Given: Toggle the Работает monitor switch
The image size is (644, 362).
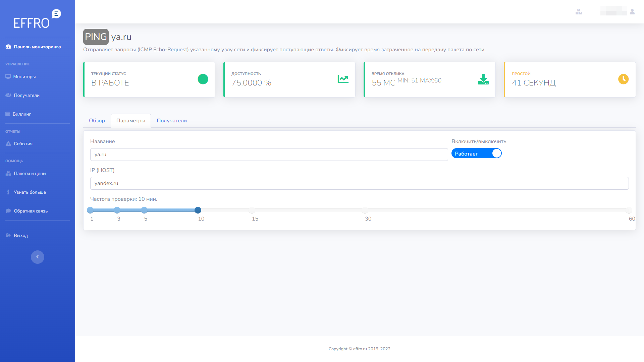Looking at the screenshot, I should coord(476,154).
